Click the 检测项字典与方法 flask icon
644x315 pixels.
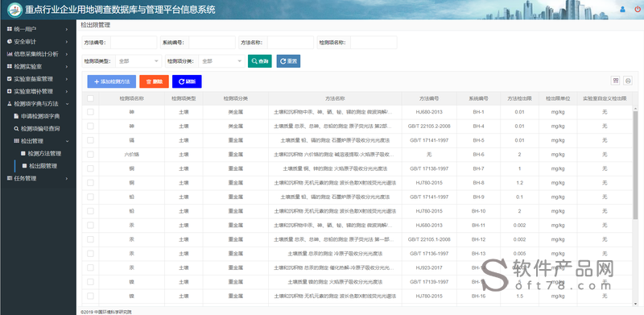10,104
